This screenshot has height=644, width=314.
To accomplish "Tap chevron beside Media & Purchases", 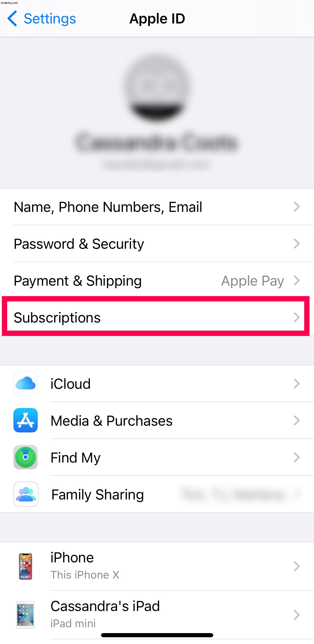I will [x=297, y=420].
